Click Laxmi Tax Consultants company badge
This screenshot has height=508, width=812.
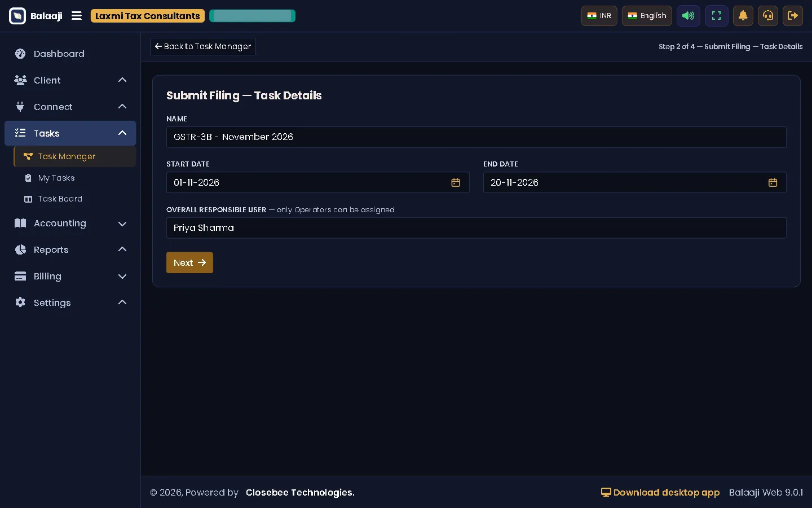(148, 16)
